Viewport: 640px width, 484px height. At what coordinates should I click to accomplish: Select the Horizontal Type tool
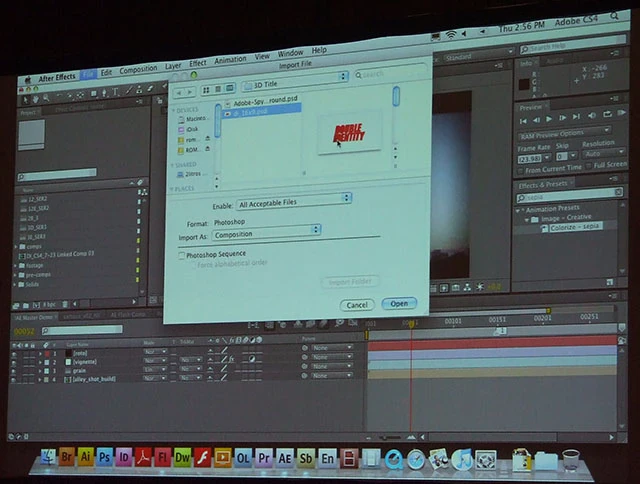[x=116, y=92]
